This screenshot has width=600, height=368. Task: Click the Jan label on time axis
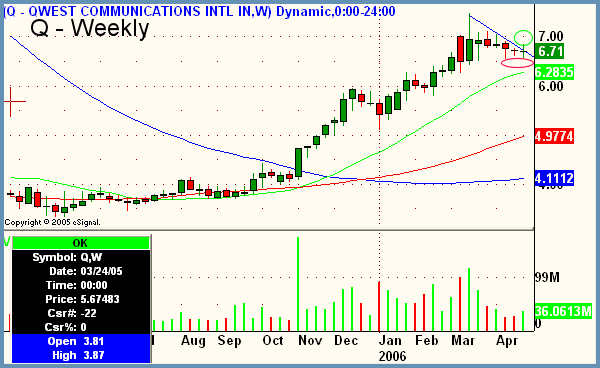(x=390, y=340)
